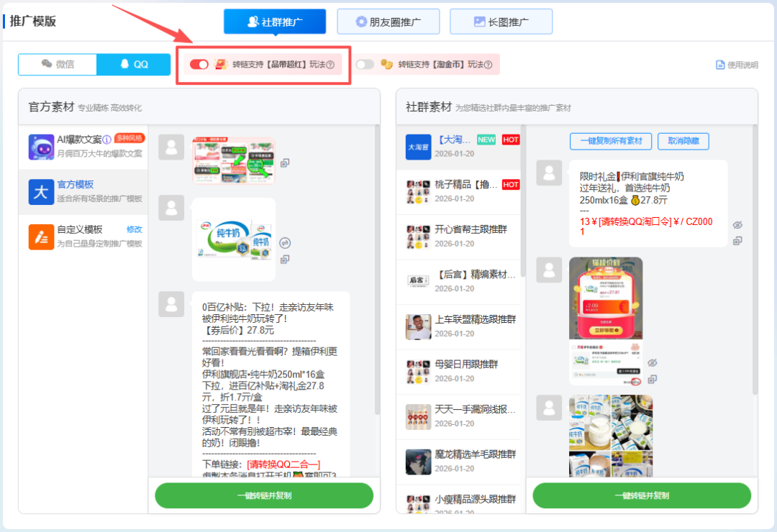Swap the 纯牛奶 product image
This screenshot has width=777, height=532.
[x=285, y=243]
